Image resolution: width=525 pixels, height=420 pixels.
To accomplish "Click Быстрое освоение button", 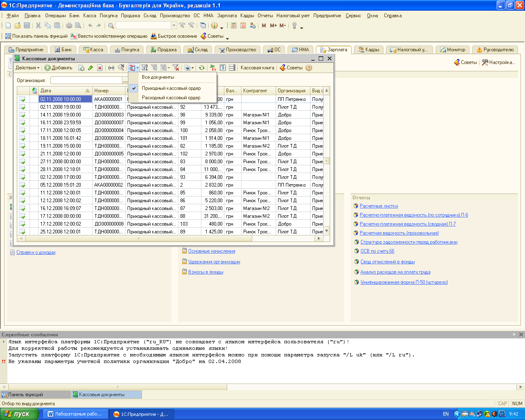I will click(174, 36).
